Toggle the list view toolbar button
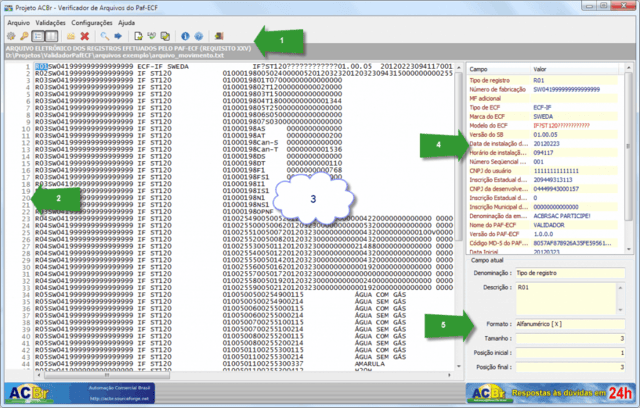This screenshot has height=408, width=640. 38,36
